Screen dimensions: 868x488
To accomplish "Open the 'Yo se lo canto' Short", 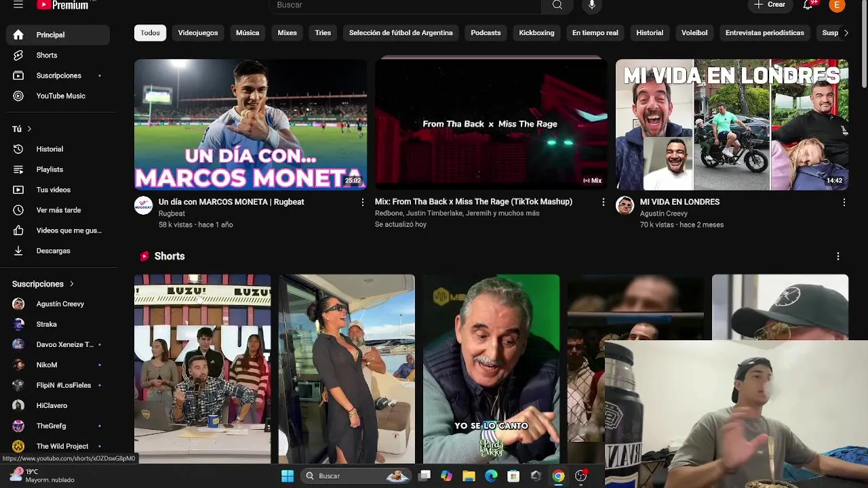I will point(491,369).
